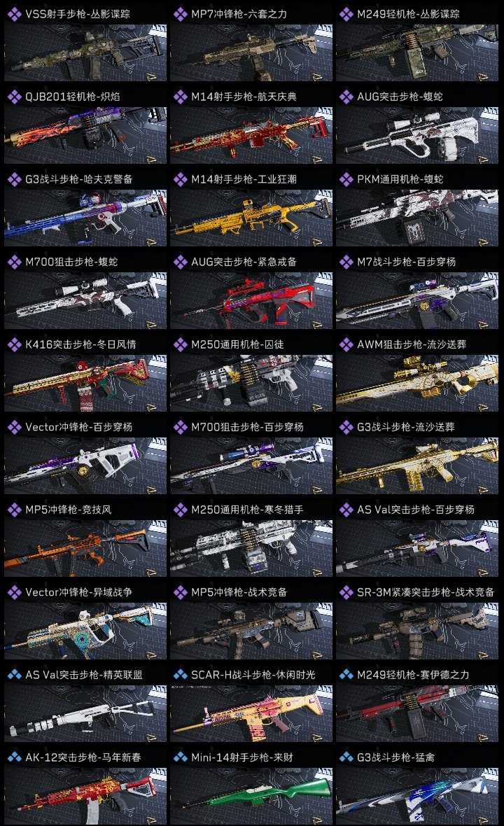
Task: Click purple rarity icon beside AWM狙击步枪-流沙送葬
Action: pyautogui.click(x=346, y=344)
